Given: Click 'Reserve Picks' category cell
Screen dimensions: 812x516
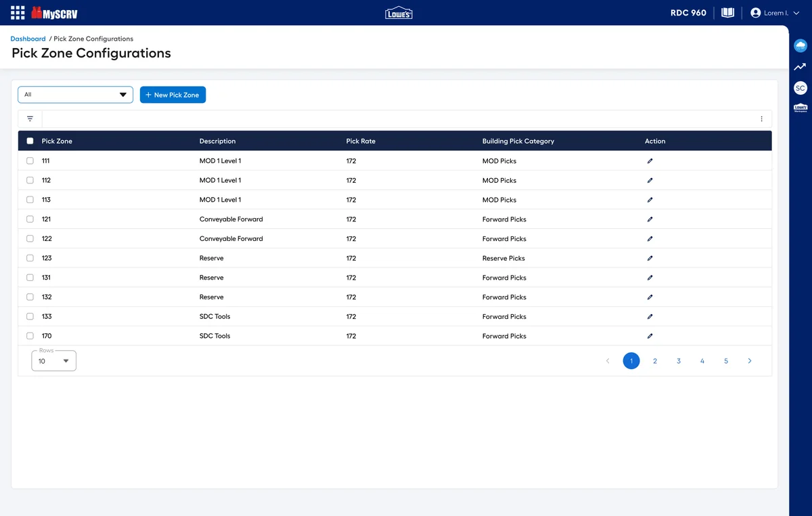Looking at the screenshot, I should pyautogui.click(x=503, y=258).
